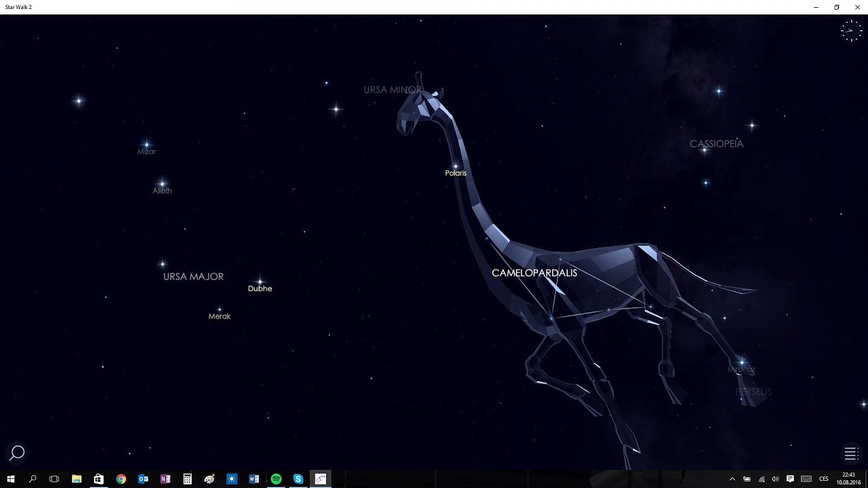This screenshot has width=868, height=488.
Task: Switch to Google Chrome on the taskbar
Action: 121,479
